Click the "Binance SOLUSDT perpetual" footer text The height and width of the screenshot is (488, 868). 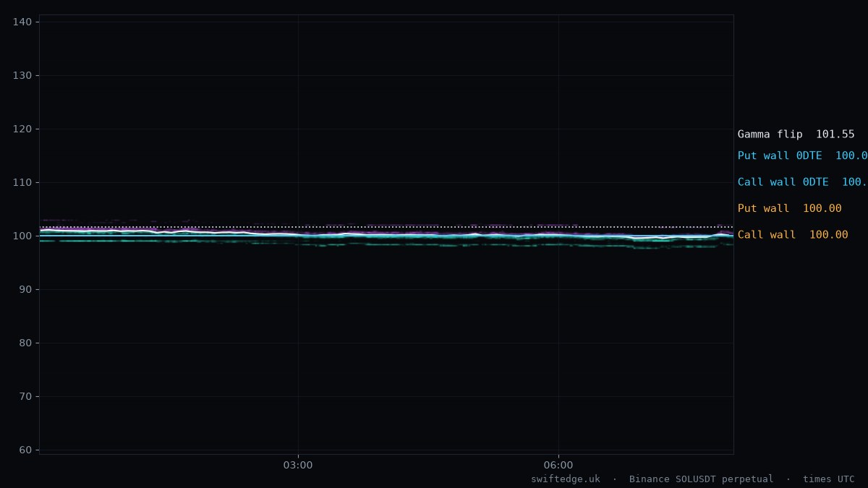point(701,479)
